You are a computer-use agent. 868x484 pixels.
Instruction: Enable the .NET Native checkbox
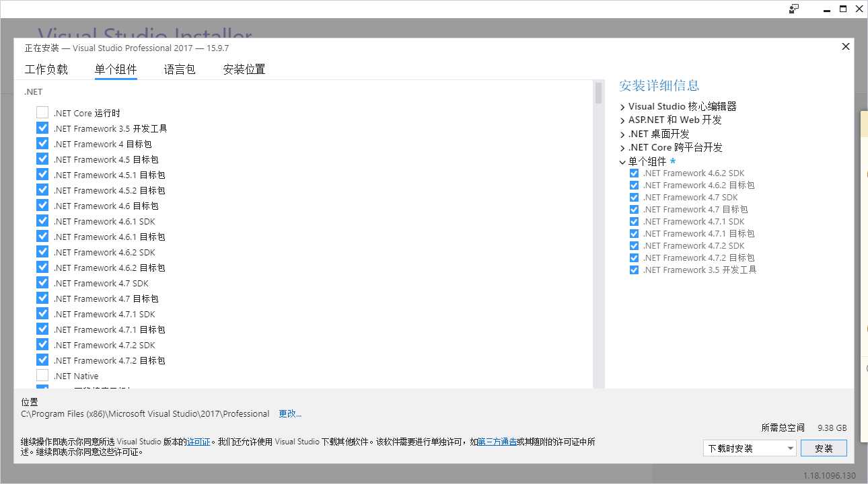tap(42, 375)
